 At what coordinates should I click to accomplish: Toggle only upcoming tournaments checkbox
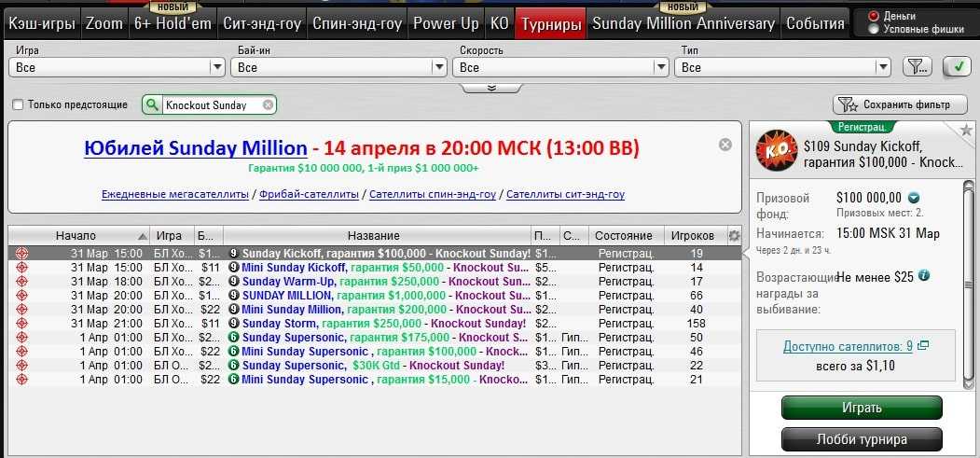pyautogui.click(x=18, y=105)
